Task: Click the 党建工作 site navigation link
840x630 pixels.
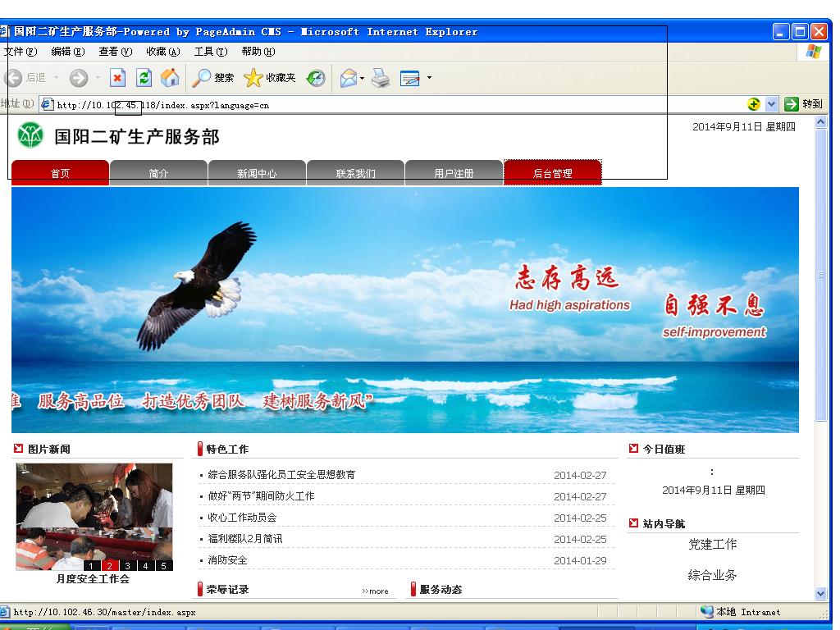Action: coord(712,544)
